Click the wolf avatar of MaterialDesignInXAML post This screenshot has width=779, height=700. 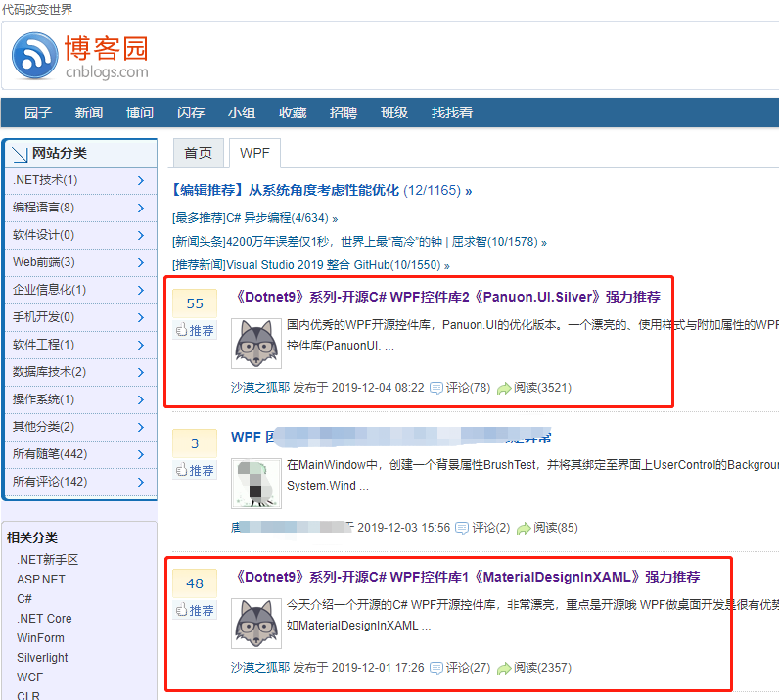[x=256, y=624]
